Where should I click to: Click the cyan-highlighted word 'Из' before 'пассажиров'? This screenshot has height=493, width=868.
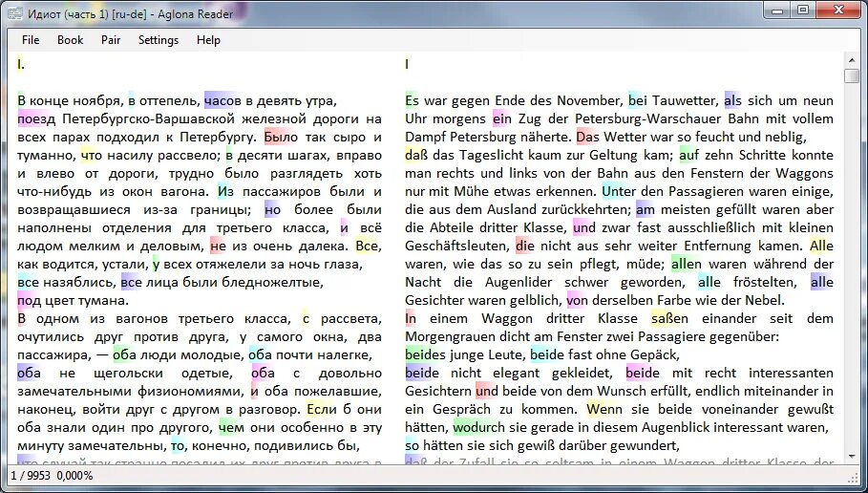[226, 192]
